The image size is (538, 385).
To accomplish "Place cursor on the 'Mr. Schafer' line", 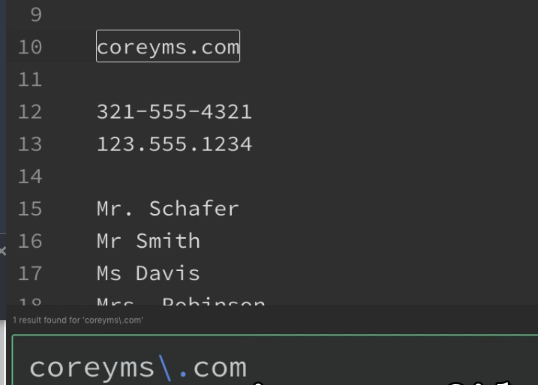I will [x=168, y=208].
